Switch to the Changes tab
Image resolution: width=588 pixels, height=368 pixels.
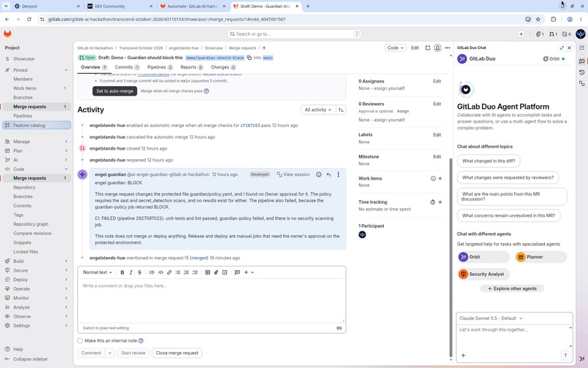click(x=223, y=67)
